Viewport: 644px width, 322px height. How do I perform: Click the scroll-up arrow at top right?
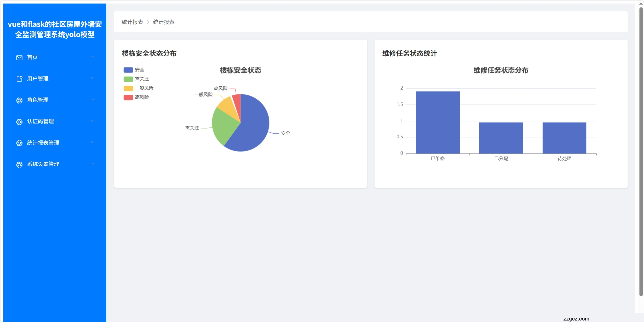[641, 3]
